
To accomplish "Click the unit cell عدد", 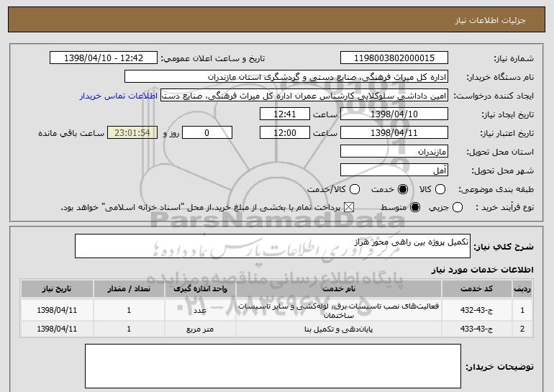I will (200, 310).
